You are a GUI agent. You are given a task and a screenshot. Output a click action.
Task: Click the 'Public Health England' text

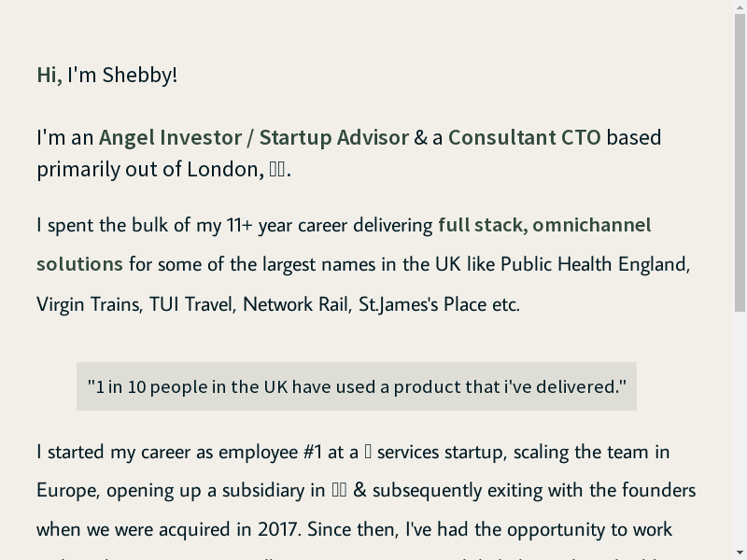tap(595, 264)
